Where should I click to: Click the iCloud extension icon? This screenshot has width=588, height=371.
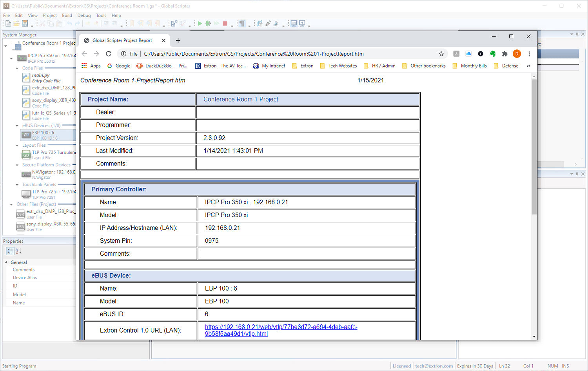468,54
